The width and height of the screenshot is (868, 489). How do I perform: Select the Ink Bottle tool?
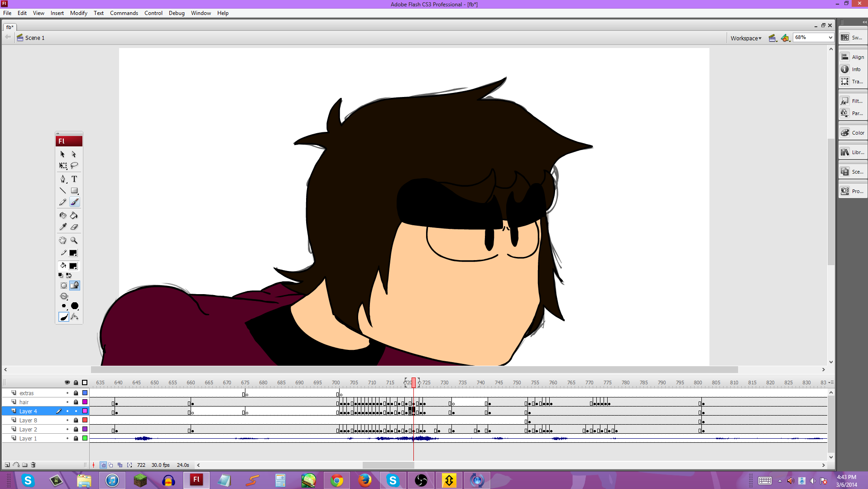pos(63,215)
